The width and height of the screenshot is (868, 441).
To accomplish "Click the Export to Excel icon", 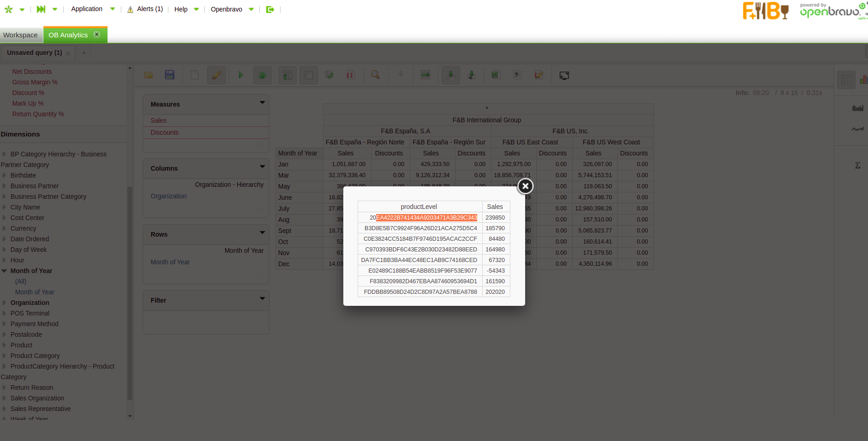I will [x=496, y=75].
